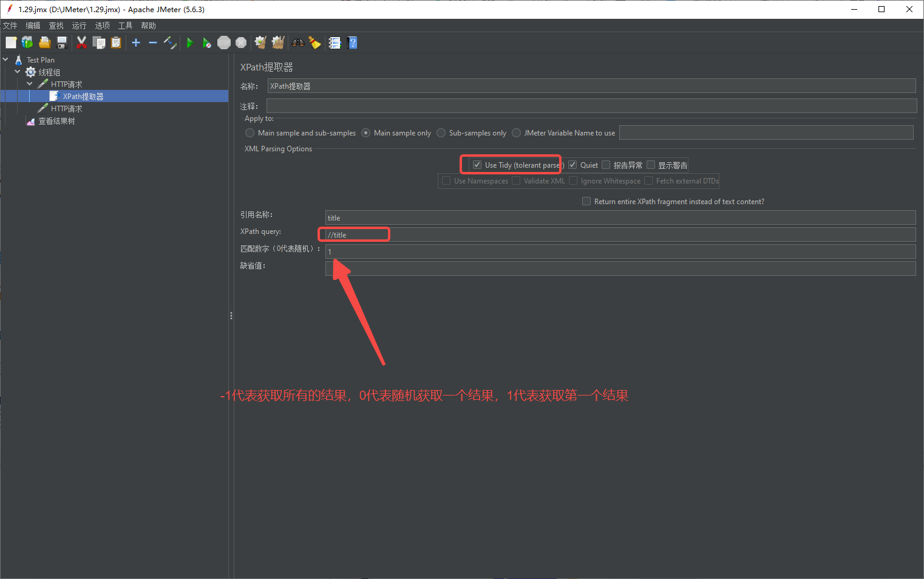
Task: Collapse the 线程组 thread group node
Action: (x=18, y=72)
